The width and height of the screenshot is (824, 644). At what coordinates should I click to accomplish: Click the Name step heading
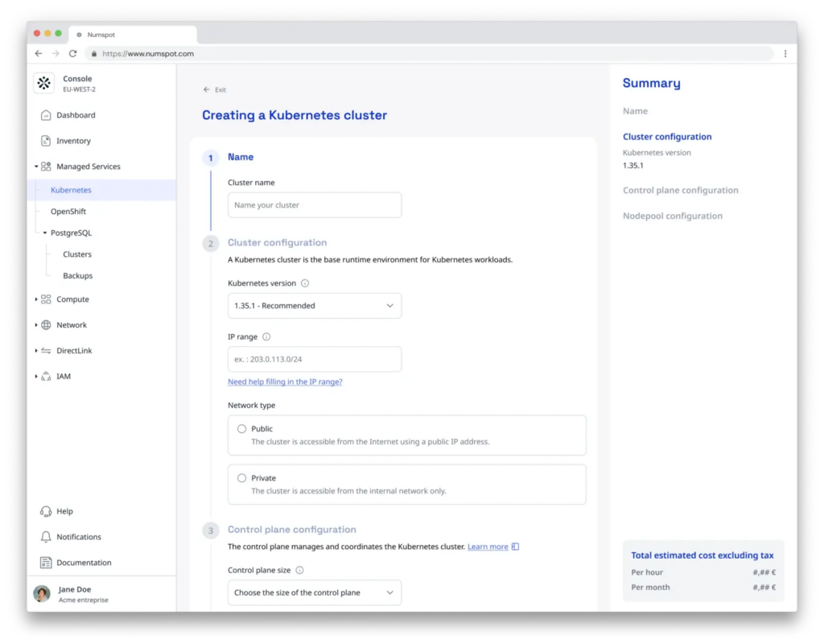(240, 157)
